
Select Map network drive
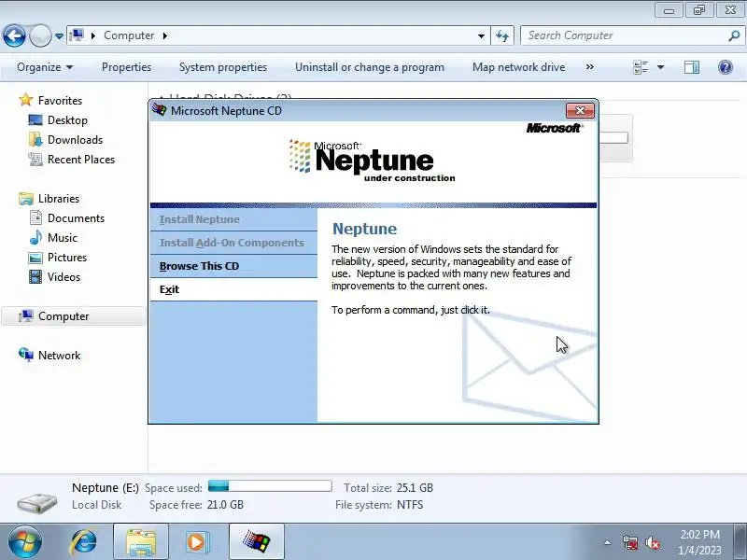click(x=519, y=67)
